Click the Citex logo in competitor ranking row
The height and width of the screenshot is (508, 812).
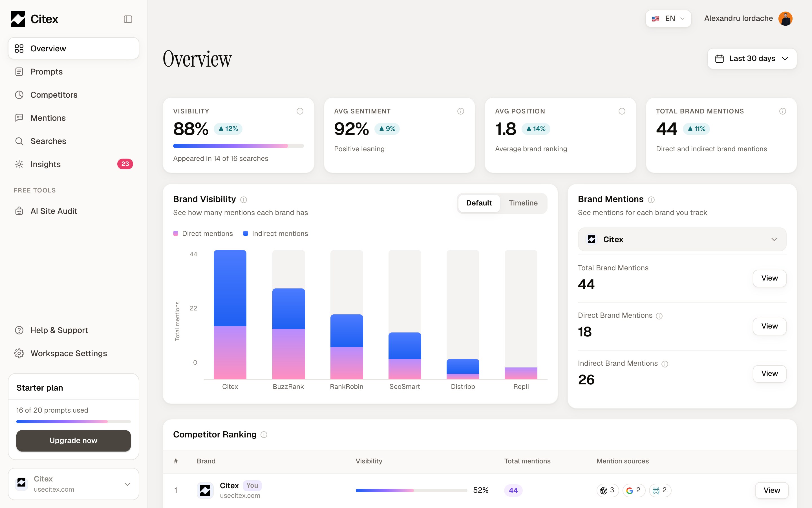click(x=205, y=491)
